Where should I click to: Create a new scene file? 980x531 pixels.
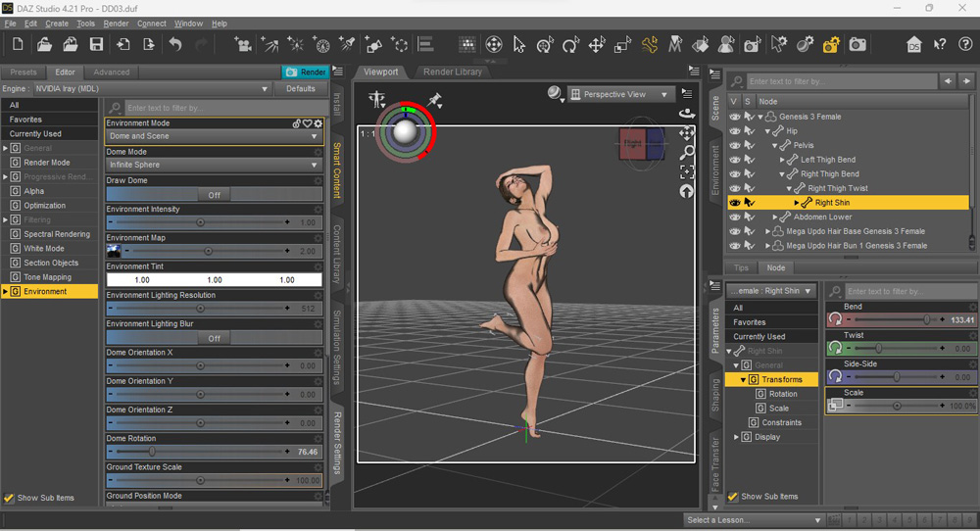coord(18,44)
